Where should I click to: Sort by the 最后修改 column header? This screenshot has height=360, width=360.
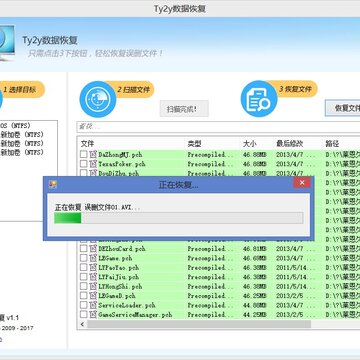pos(290,144)
